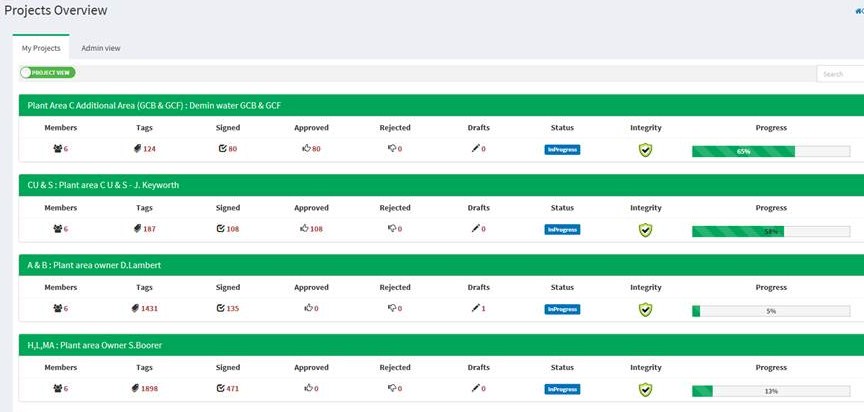The width and height of the screenshot is (864, 412).
Task: Click the Search input field
Action: pyautogui.click(x=840, y=74)
